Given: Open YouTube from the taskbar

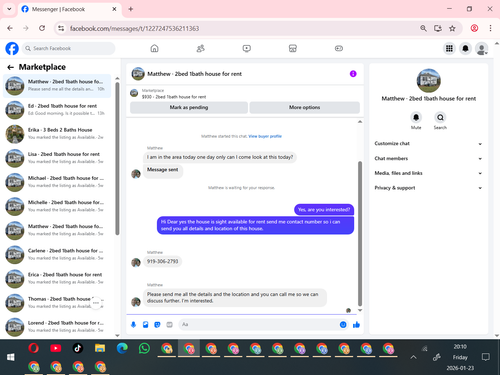Looking at the screenshot, I should pyautogui.click(x=56, y=349).
